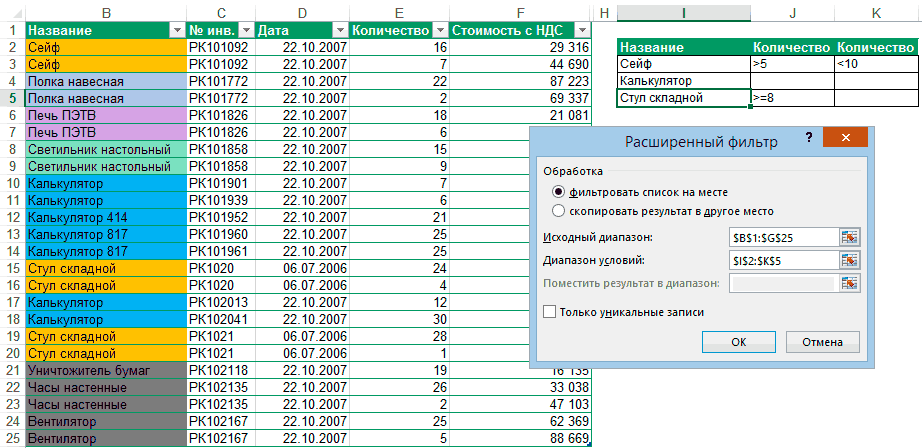Click the Диапазон условий input field
This screenshot has height=448, width=922.
point(782,260)
